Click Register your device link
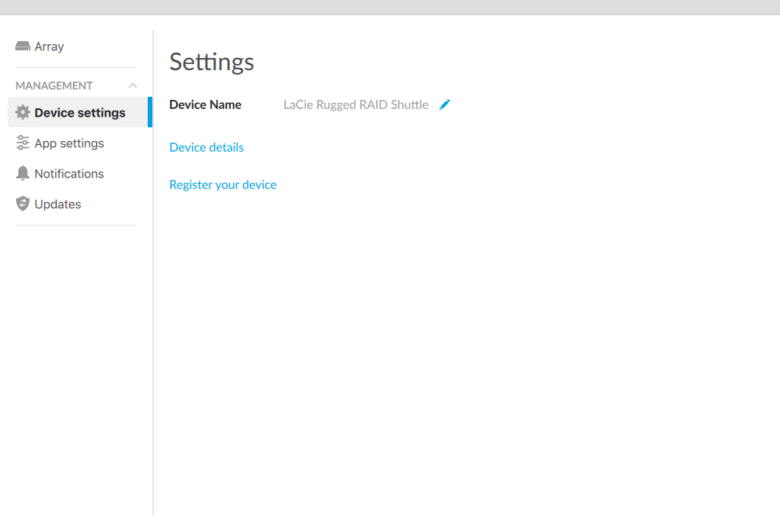 click(223, 185)
